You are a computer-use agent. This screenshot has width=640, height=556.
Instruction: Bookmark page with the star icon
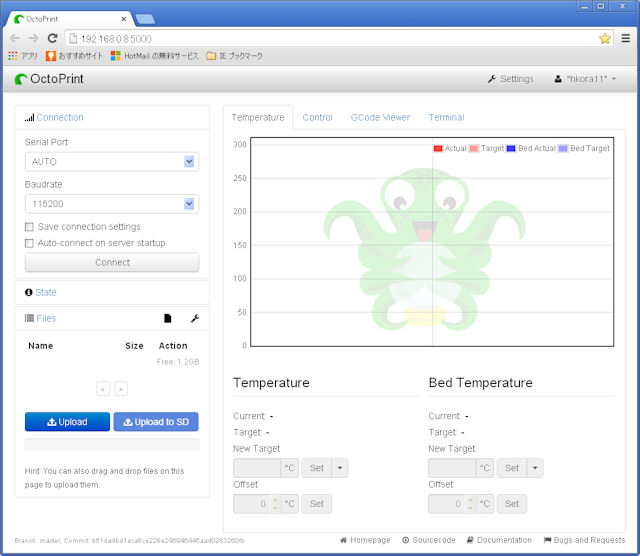point(604,38)
